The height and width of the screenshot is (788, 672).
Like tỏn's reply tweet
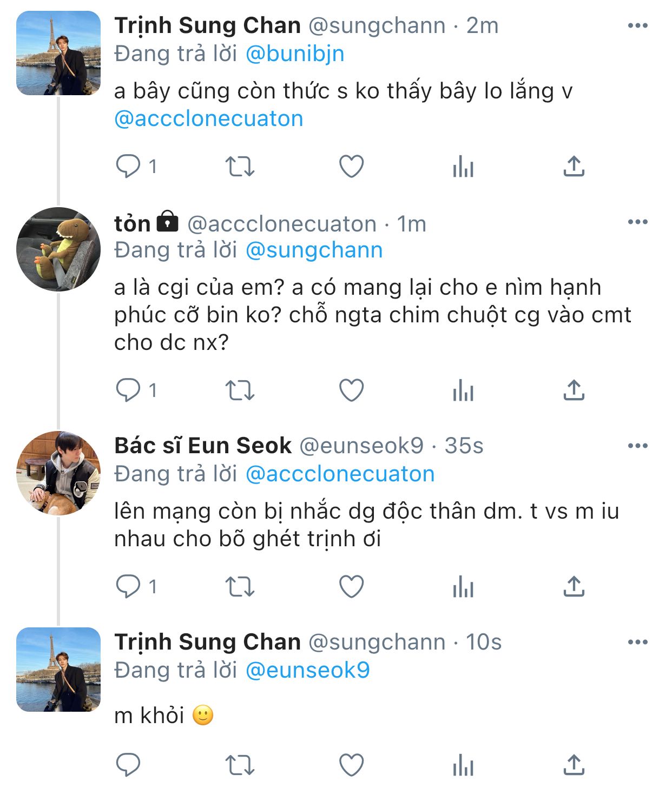click(x=351, y=390)
